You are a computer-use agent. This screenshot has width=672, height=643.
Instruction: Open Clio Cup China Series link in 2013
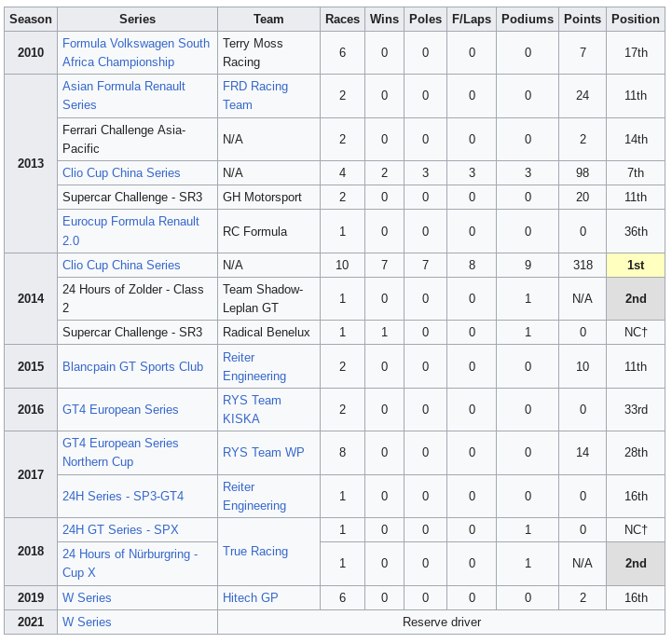[x=121, y=172]
